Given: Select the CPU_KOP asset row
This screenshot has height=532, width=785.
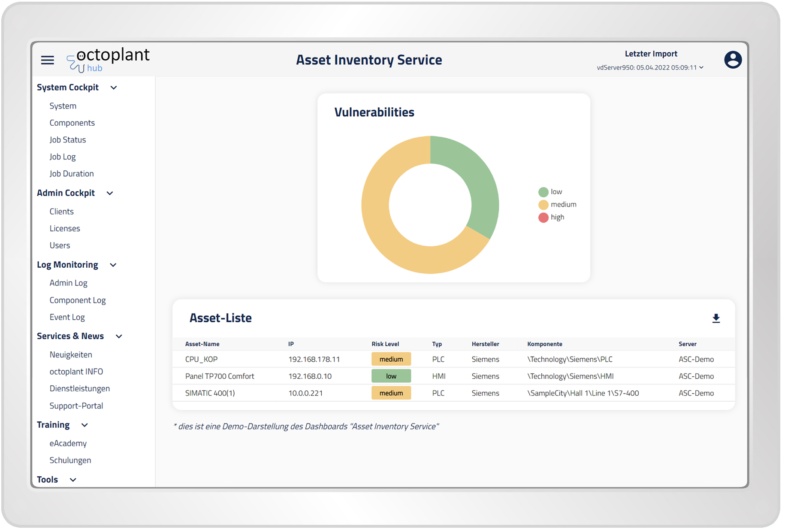Looking at the screenshot, I should (x=201, y=359).
